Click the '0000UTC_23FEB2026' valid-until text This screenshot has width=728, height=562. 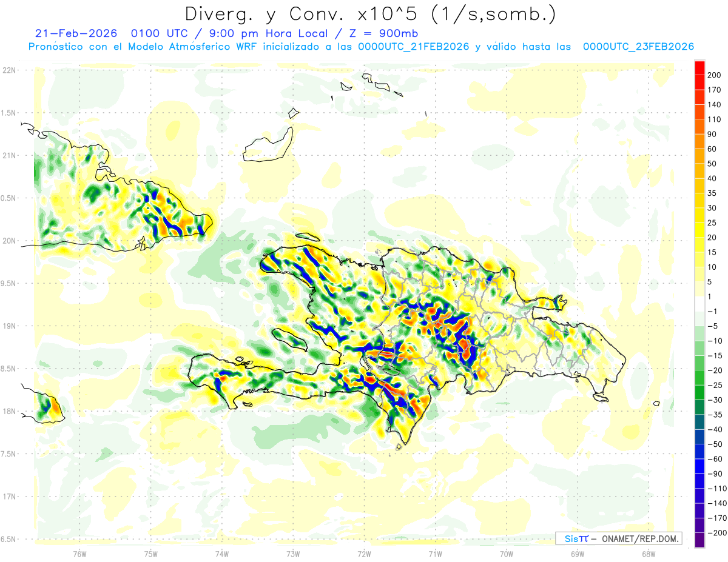pyautogui.click(x=638, y=47)
